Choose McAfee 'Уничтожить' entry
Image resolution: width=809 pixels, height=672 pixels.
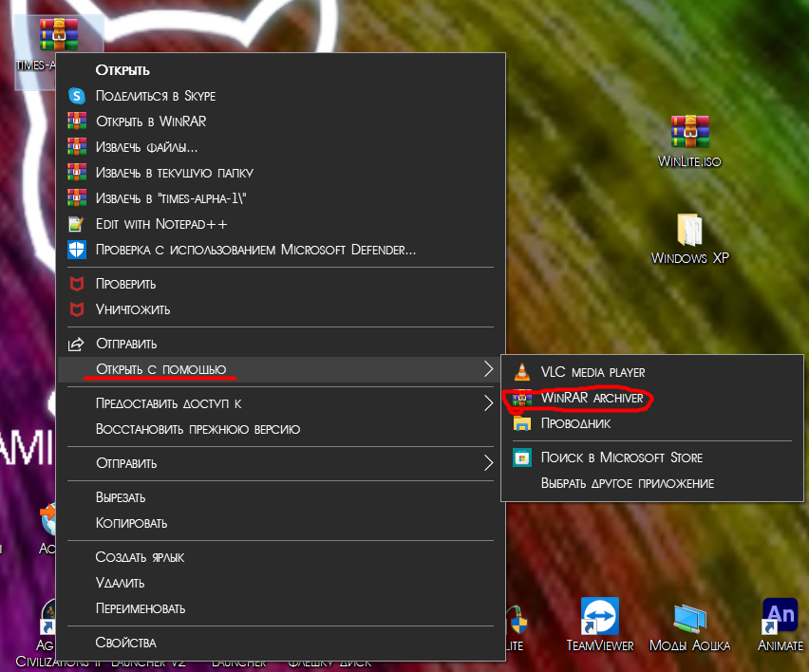point(281,309)
